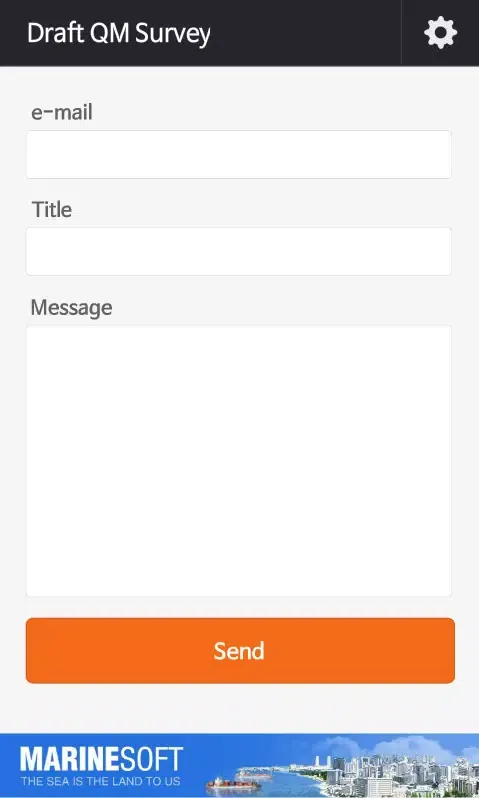Viewport: 479px width, 798px height.
Task: Open settings via the gear icon
Action: 440,33
